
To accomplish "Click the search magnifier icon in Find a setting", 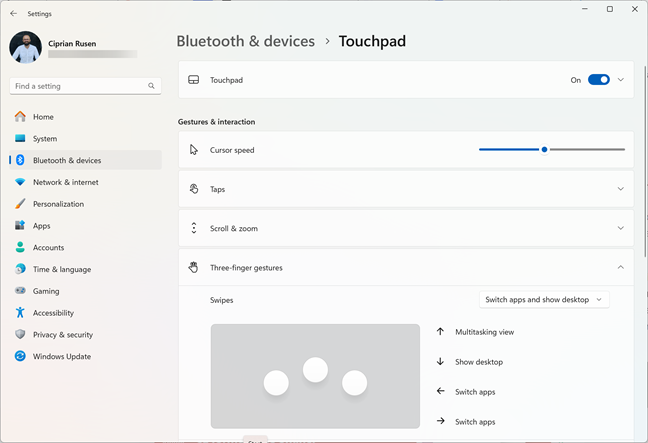I will (151, 86).
